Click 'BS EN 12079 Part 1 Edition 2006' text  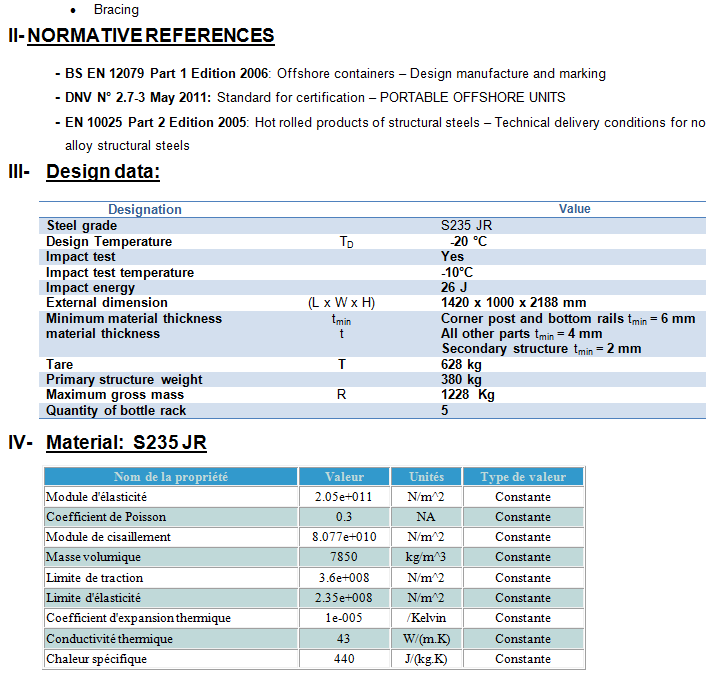coord(167,73)
